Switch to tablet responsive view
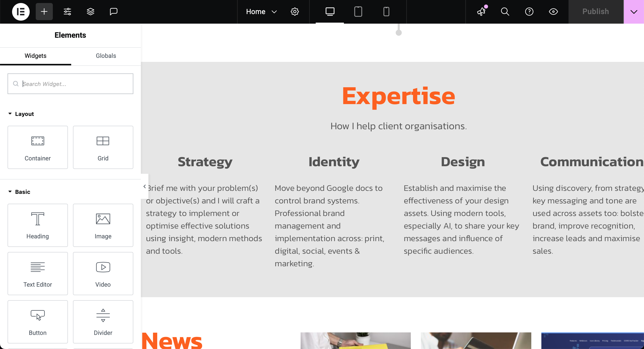 (x=358, y=12)
